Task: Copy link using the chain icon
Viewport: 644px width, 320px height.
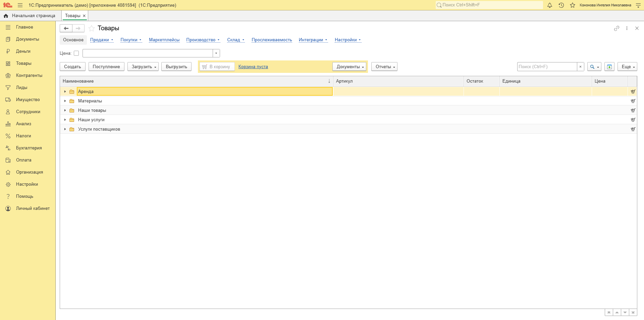Action: click(616, 28)
